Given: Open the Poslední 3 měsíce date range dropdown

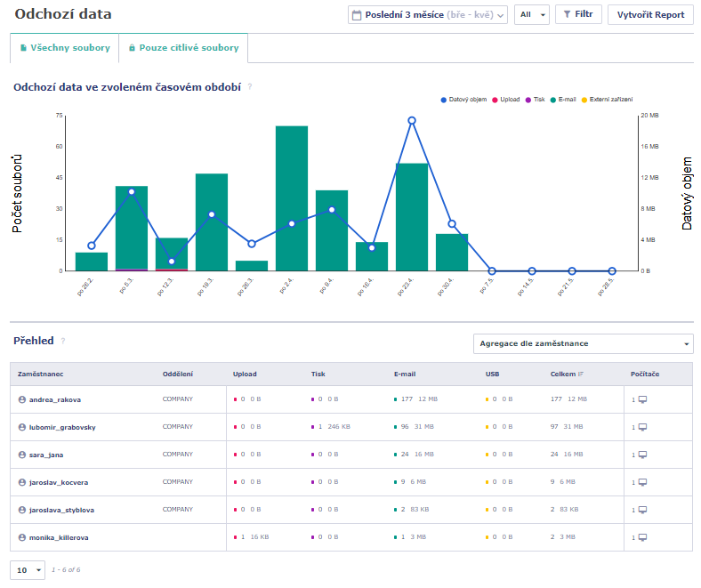Looking at the screenshot, I should [x=428, y=15].
